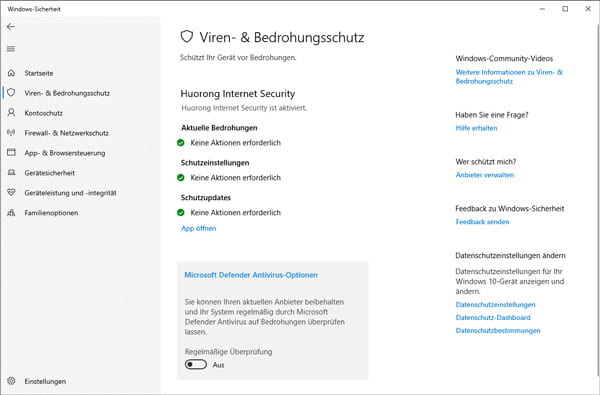
Task: Minimize the Windows-Sicherheit window
Action: pos(542,9)
